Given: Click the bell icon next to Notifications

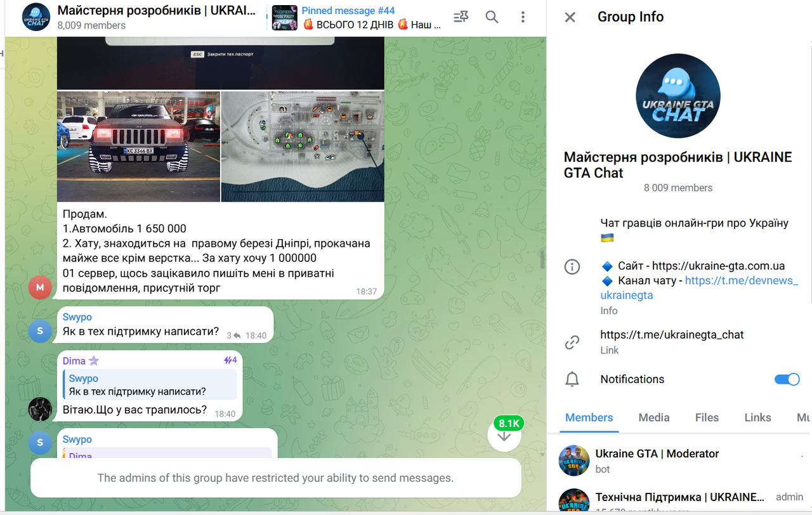Looking at the screenshot, I should (x=572, y=379).
